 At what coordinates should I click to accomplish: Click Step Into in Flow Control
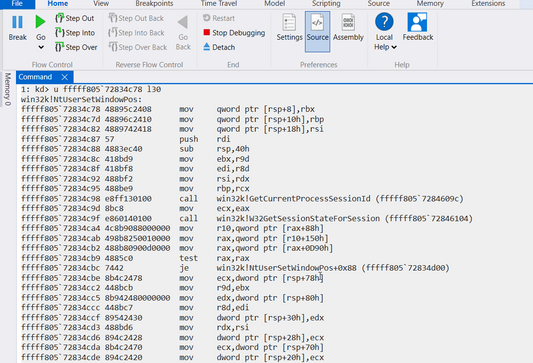pos(75,33)
